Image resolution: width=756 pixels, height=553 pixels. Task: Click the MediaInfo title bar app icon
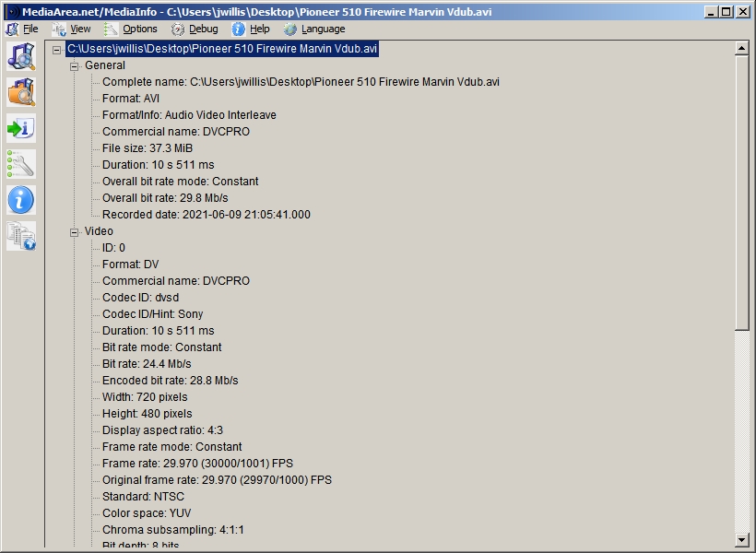click(13, 12)
